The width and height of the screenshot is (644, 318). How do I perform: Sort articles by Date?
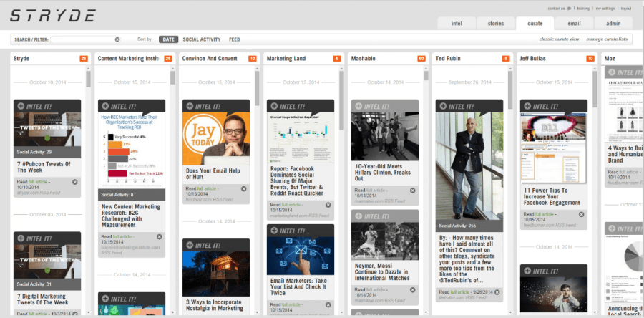pos(168,39)
